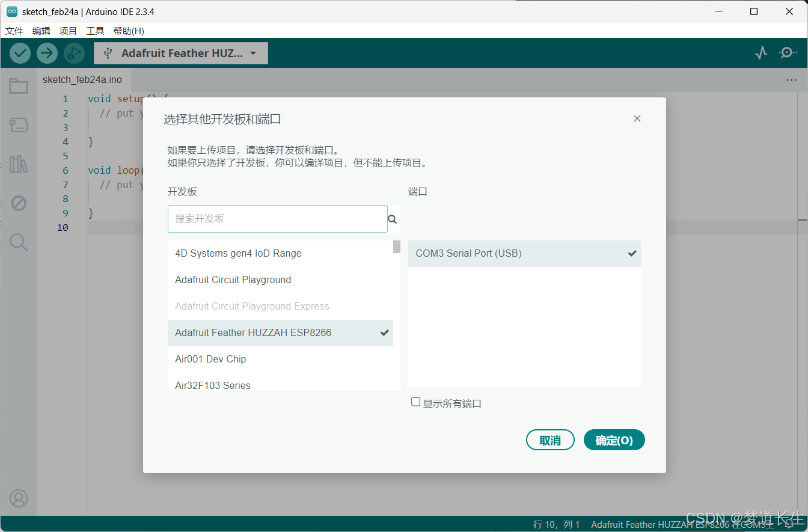Click the editor tab overflow ellipsis
Viewport: 808px width, 532px height.
coord(791,80)
